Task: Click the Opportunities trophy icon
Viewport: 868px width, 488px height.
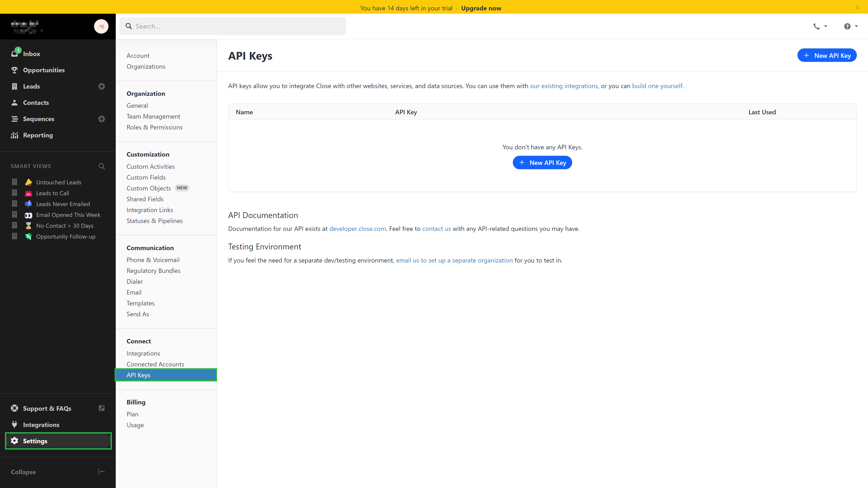Action: point(14,70)
